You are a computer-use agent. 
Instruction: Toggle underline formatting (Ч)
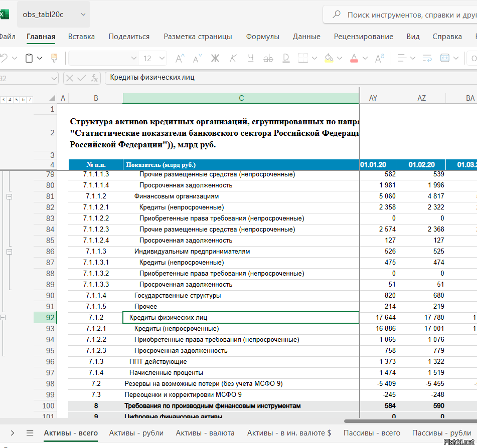point(252,58)
